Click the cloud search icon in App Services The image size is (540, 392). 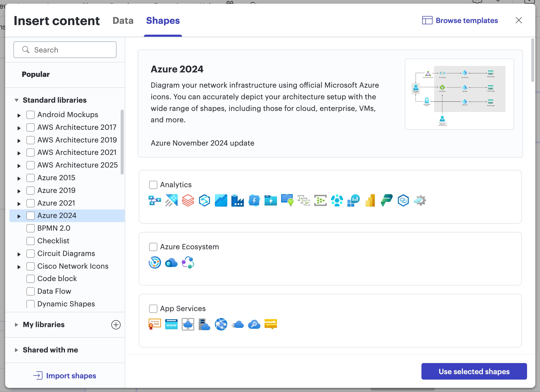pos(254,324)
